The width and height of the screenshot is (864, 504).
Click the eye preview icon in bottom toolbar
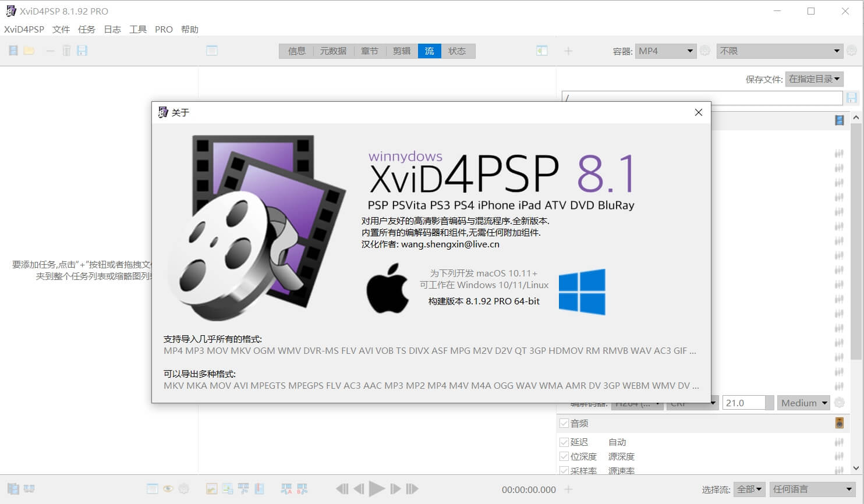168,489
